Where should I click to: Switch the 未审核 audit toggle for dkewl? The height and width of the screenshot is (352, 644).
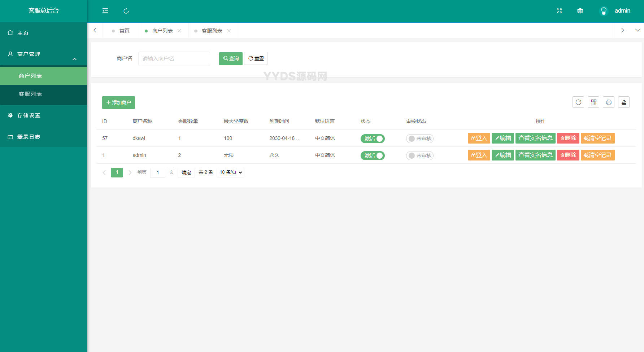[419, 138]
